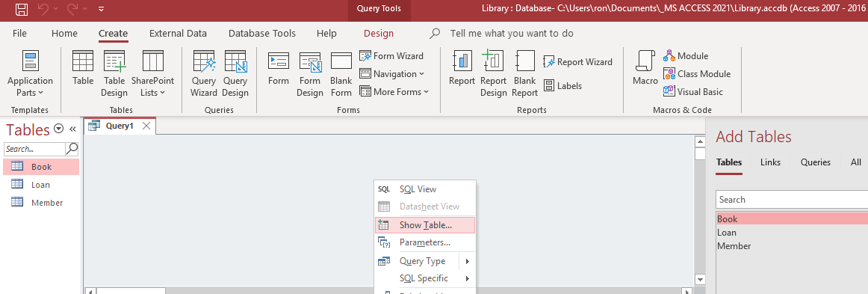Undo the last action
868x294 pixels.
(x=43, y=9)
